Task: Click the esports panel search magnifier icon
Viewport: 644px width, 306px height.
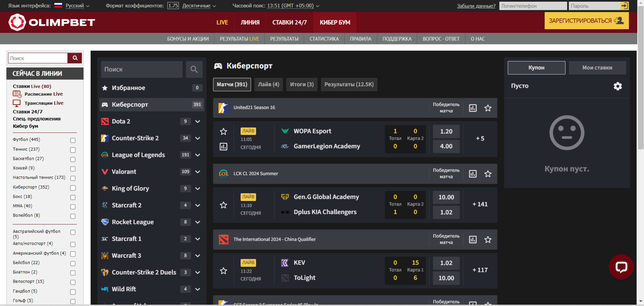Action: [x=194, y=69]
